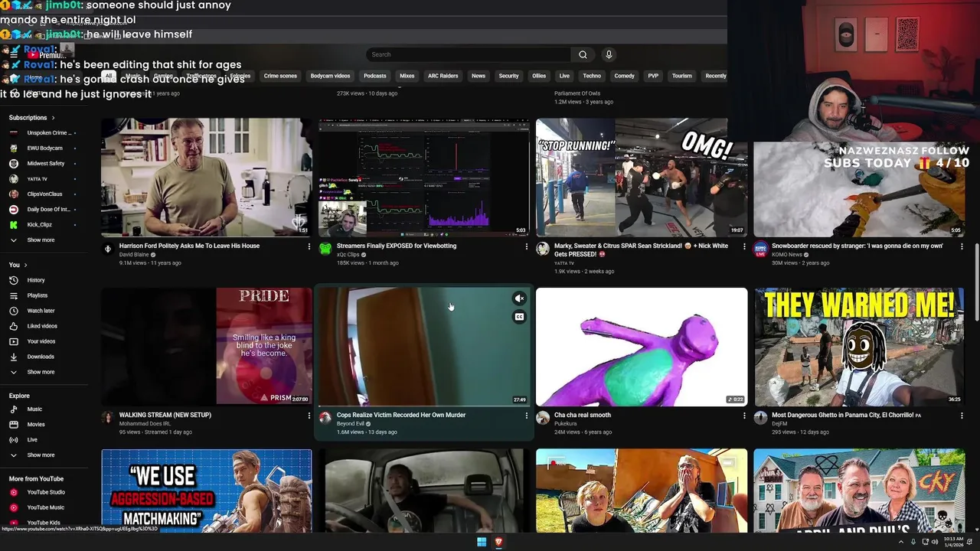Open Snowboarder rescued by stranger title
Viewport: 980px width, 551px height.
click(857, 246)
